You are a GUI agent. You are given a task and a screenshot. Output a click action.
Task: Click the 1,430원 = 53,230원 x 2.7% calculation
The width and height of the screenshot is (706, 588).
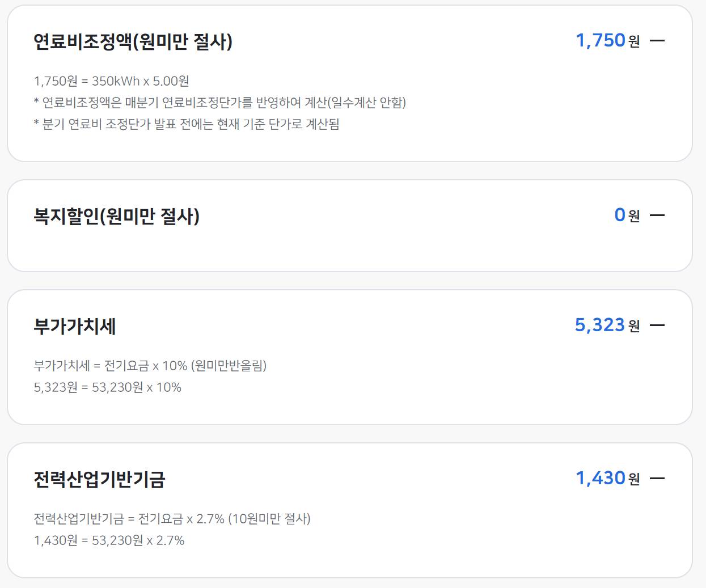[109, 542]
